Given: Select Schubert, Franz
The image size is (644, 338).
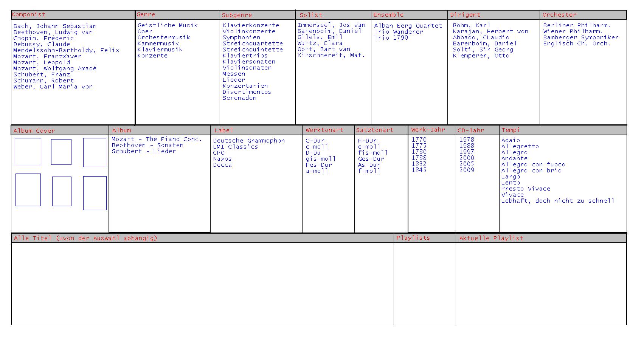Looking at the screenshot, I should (x=42, y=74).
